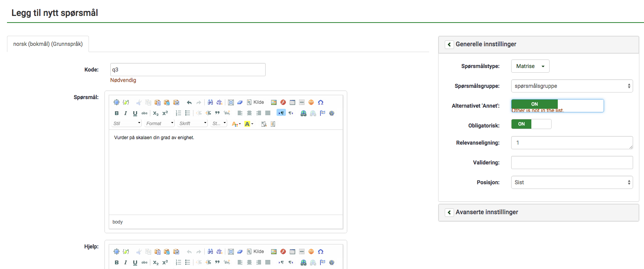This screenshot has height=269, width=644.
Task: Toggle left-to-right direction in Spørsmål editor
Action: click(281, 113)
